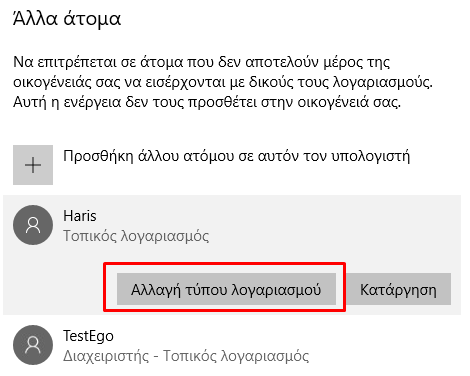Click empty area left of Haris buttons
The height and width of the screenshot is (376, 470).
pyautogui.click(x=53, y=288)
